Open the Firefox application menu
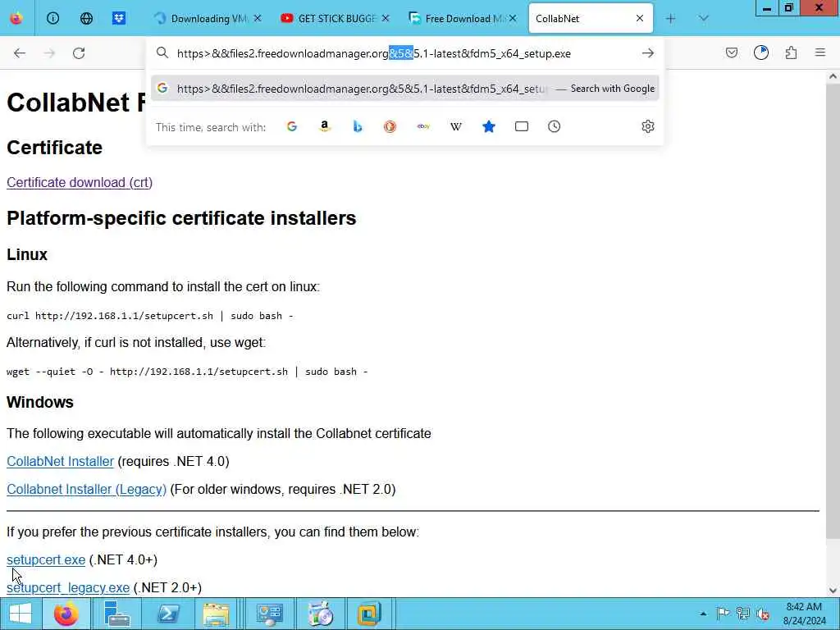The height and width of the screenshot is (630, 840). (820, 52)
